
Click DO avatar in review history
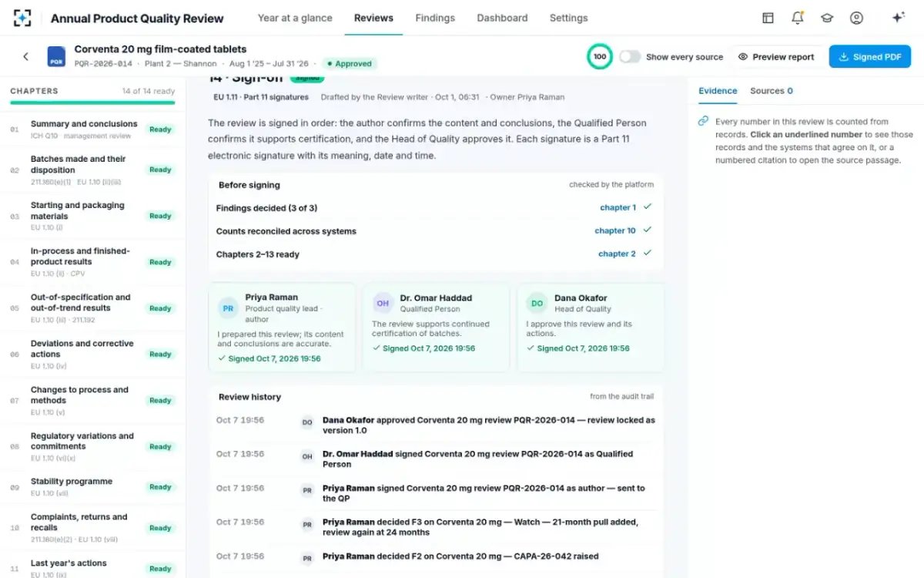pos(307,422)
